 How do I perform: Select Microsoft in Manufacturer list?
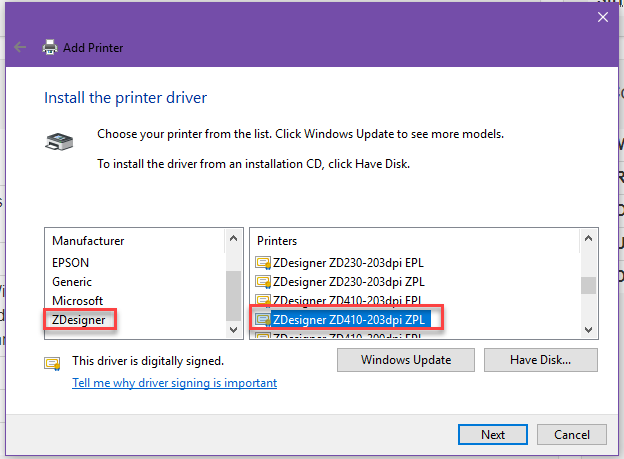click(x=77, y=301)
